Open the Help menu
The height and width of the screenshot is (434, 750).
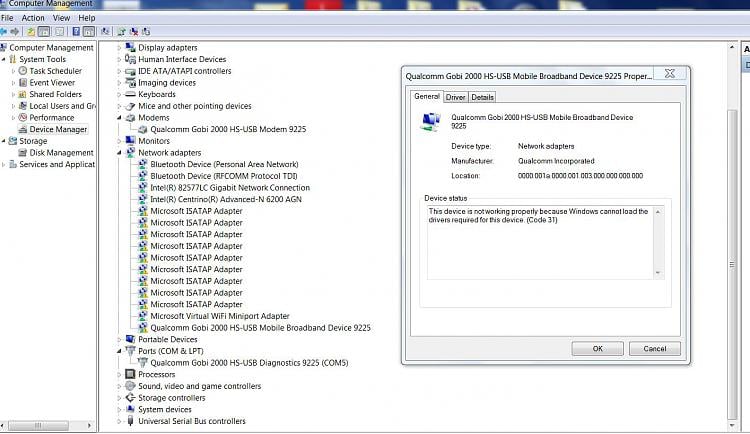pyautogui.click(x=87, y=18)
